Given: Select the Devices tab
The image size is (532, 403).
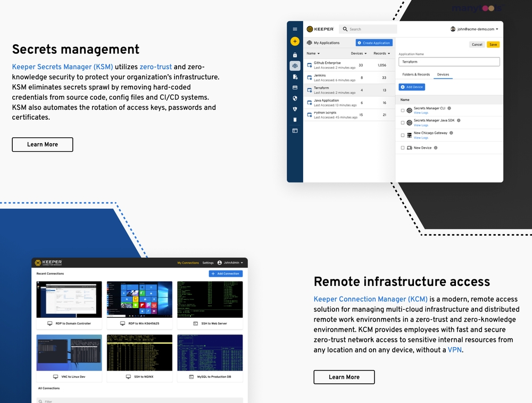Looking at the screenshot, I should pyautogui.click(x=443, y=75).
